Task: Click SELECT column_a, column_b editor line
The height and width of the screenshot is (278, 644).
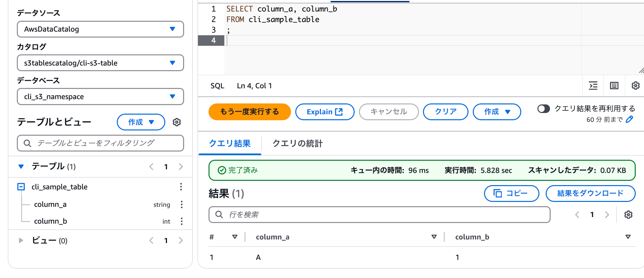Action: tap(282, 9)
